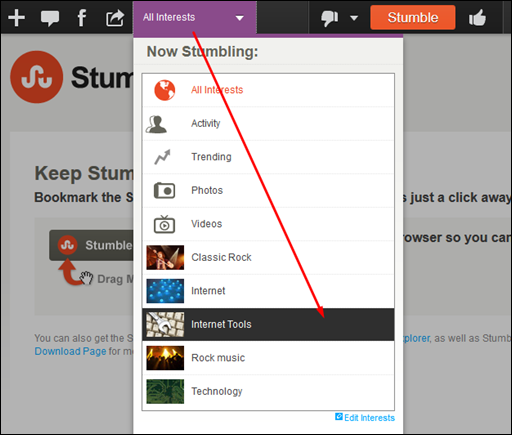The width and height of the screenshot is (512, 435).
Task: Click the share arrow icon
Action: [x=115, y=18]
